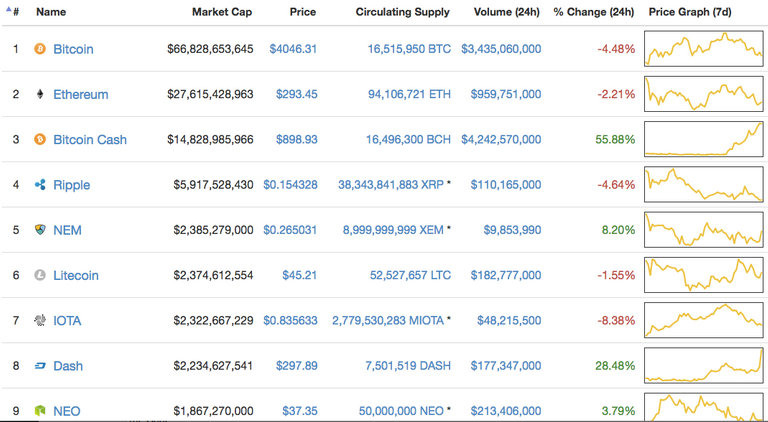Open the NEO name link
Viewport: 768px width, 422px height.
pyautogui.click(x=67, y=411)
